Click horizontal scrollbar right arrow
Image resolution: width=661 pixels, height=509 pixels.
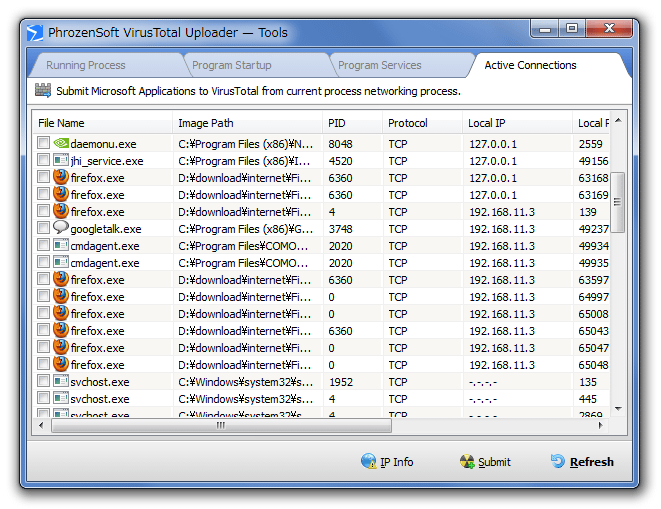tap(601, 425)
